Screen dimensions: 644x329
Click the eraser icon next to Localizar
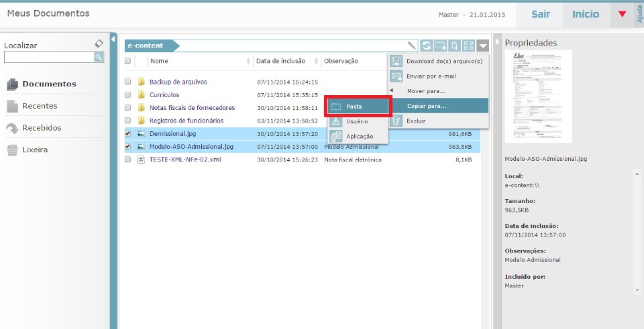[x=99, y=44]
